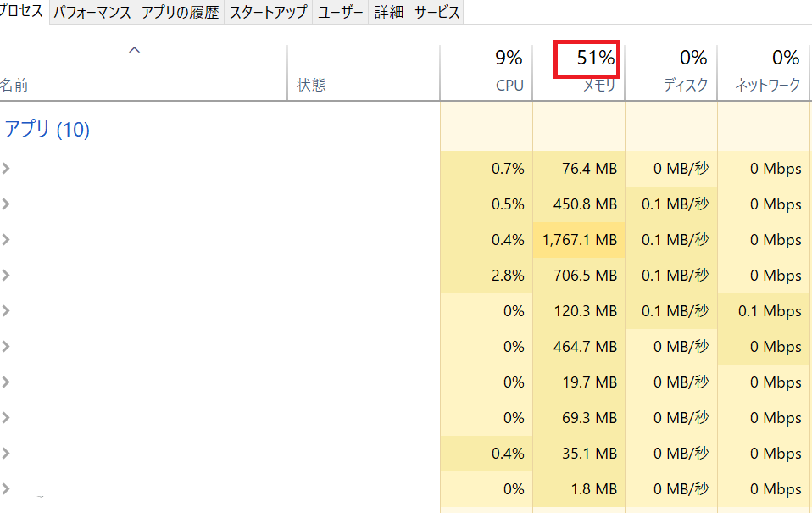
Task: Select the process row with 1.8 MB memory
Action: pyautogui.click(x=406, y=489)
